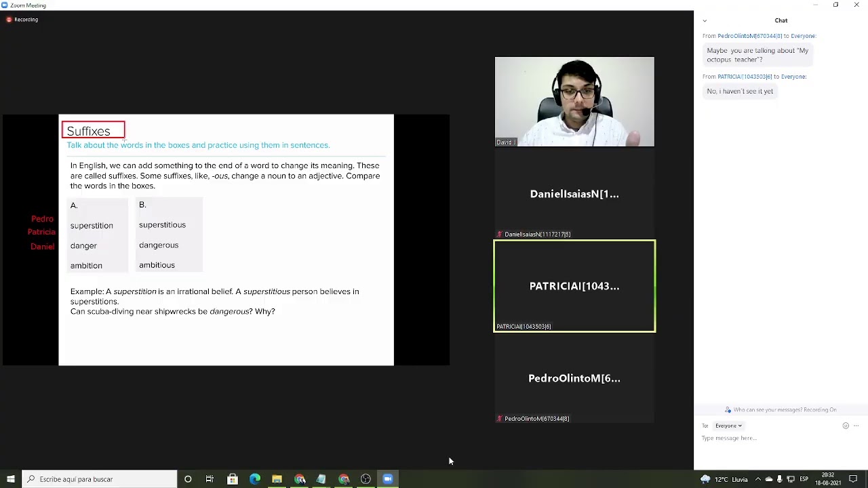
Task: Click the 'Escribe aquí para buscar' search box
Action: pyautogui.click(x=100, y=479)
